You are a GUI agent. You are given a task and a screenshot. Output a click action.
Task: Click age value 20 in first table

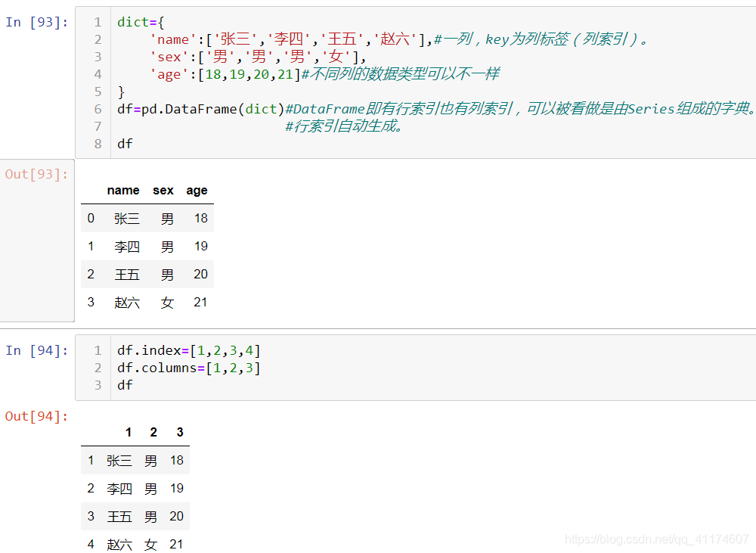(x=200, y=275)
